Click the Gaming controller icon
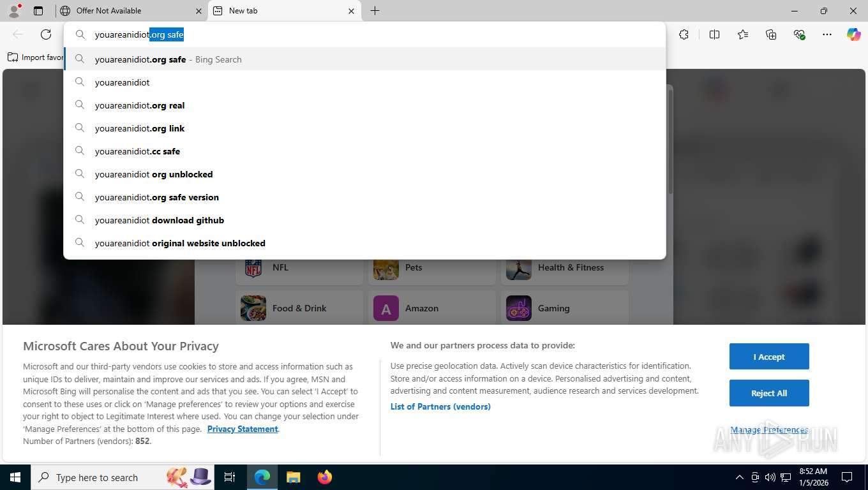The image size is (868, 490). point(519,308)
